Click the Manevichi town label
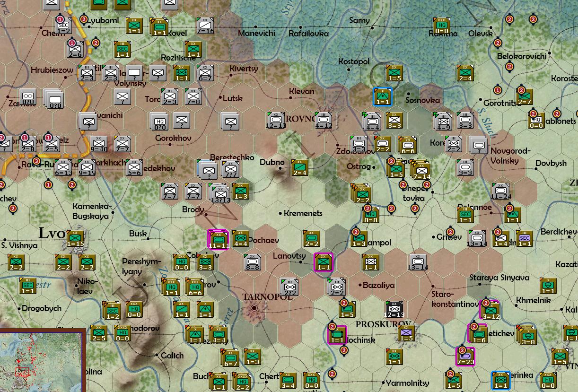578x392 pixels. tap(256, 33)
